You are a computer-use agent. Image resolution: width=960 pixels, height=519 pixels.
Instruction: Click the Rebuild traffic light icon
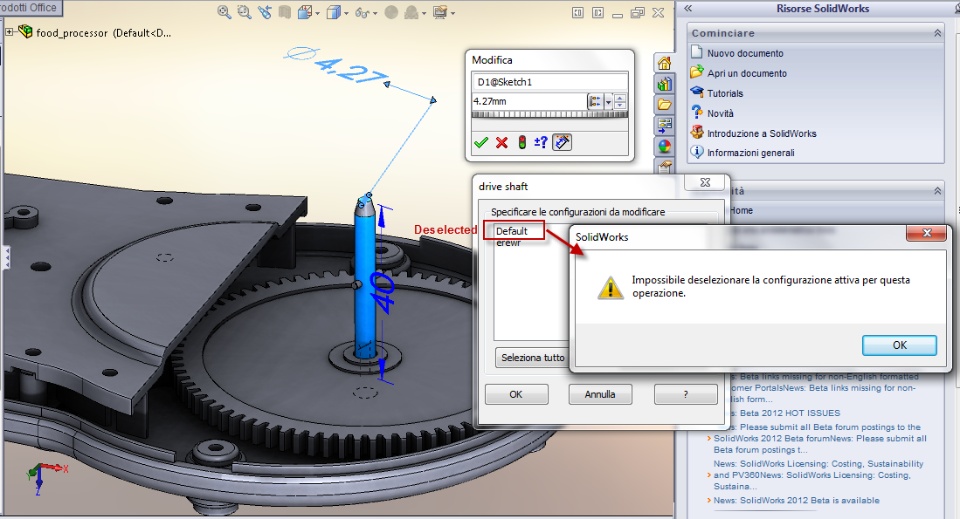(522, 143)
